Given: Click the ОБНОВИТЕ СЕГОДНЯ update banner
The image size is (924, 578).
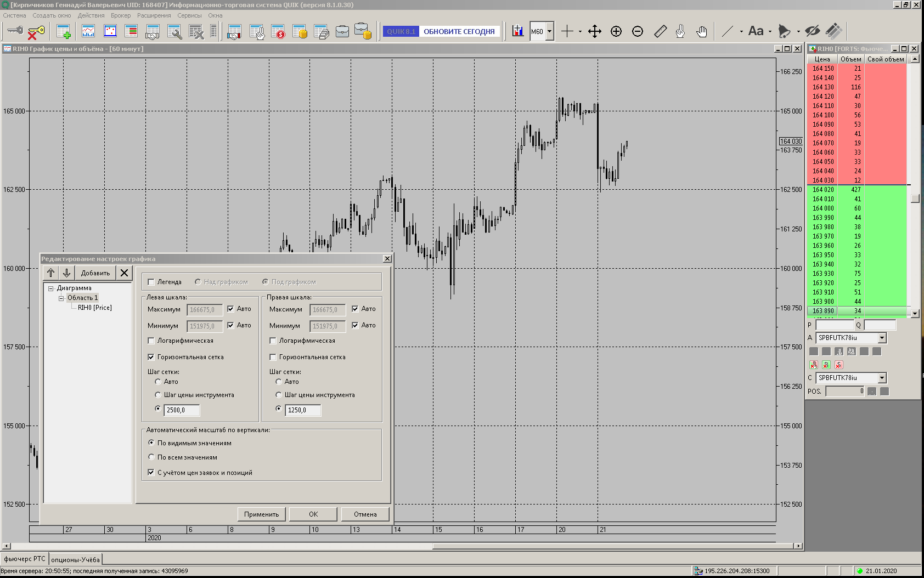Looking at the screenshot, I should (x=459, y=31).
